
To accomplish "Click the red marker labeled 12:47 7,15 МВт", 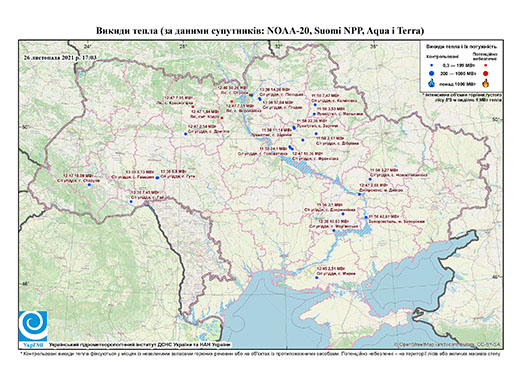I will (x=193, y=107).
